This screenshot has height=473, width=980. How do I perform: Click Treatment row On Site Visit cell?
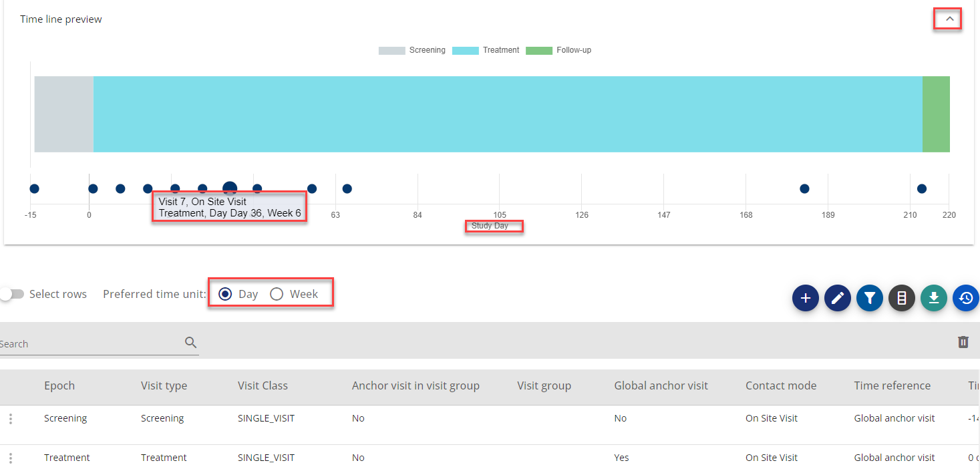[772, 458]
